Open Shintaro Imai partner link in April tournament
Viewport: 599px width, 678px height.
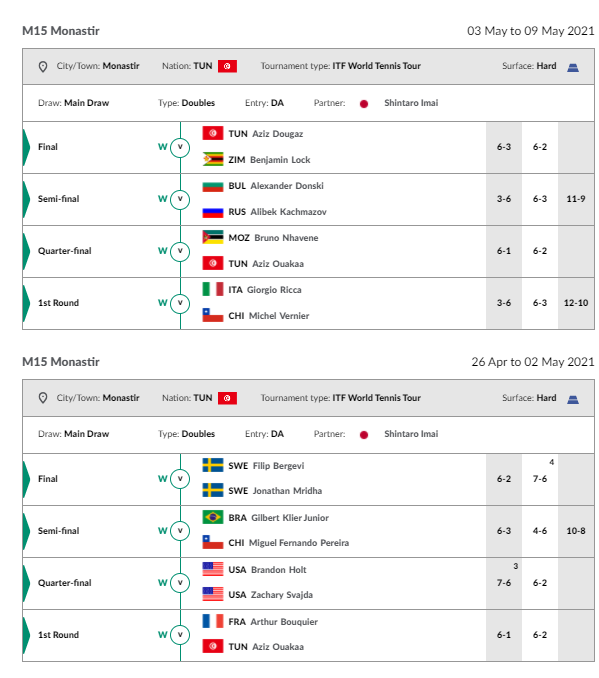click(411, 434)
